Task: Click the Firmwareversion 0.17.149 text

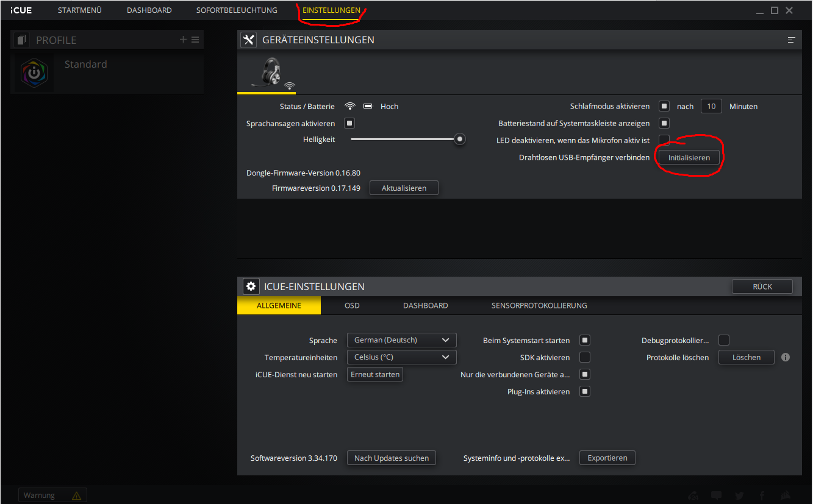Action: pyautogui.click(x=316, y=188)
